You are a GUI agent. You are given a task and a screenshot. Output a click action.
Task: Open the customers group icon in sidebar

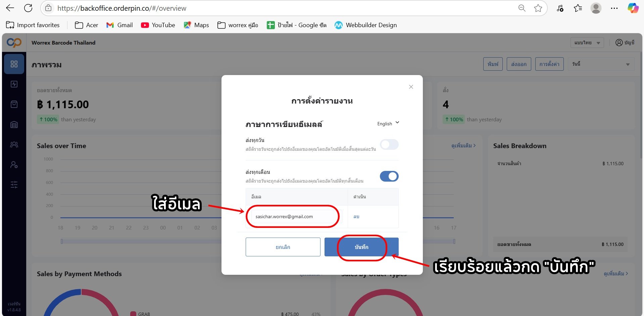click(x=14, y=144)
